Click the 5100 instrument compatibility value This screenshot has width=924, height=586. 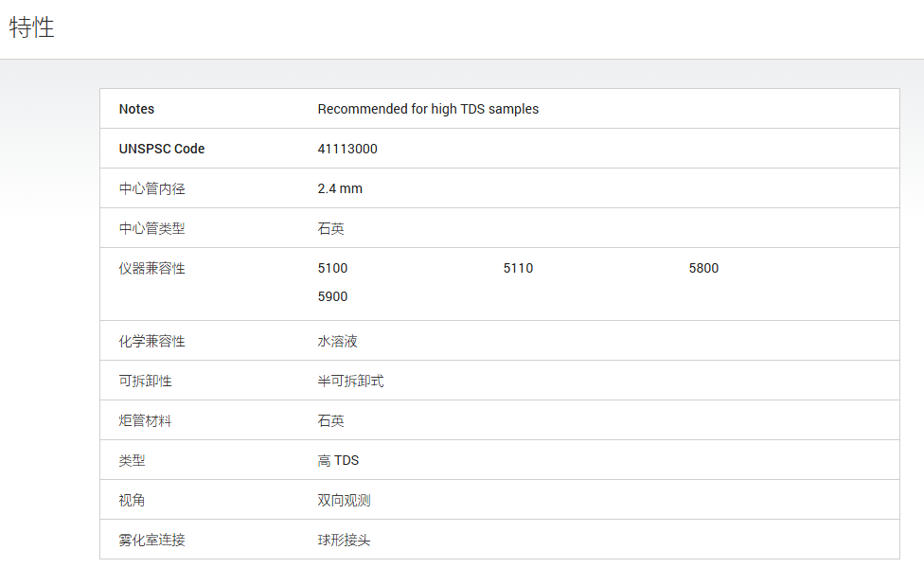[332, 268]
